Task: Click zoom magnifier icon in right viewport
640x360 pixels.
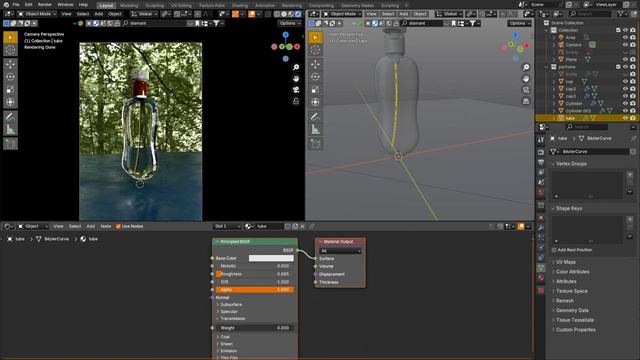Action: pyautogui.click(x=526, y=67)
